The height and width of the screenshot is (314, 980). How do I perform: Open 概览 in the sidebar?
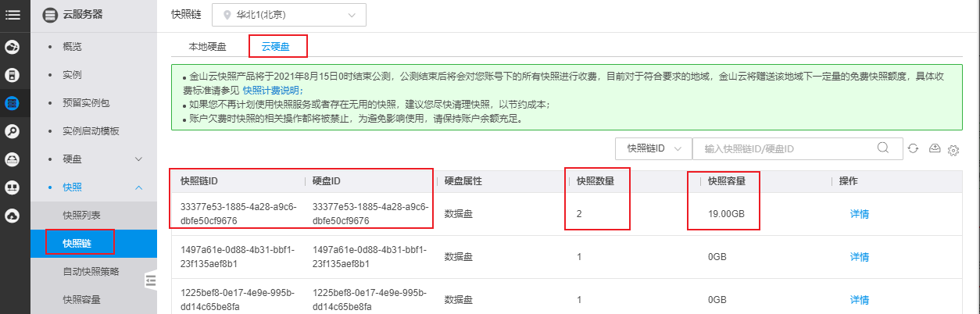(x=72, y=47)
